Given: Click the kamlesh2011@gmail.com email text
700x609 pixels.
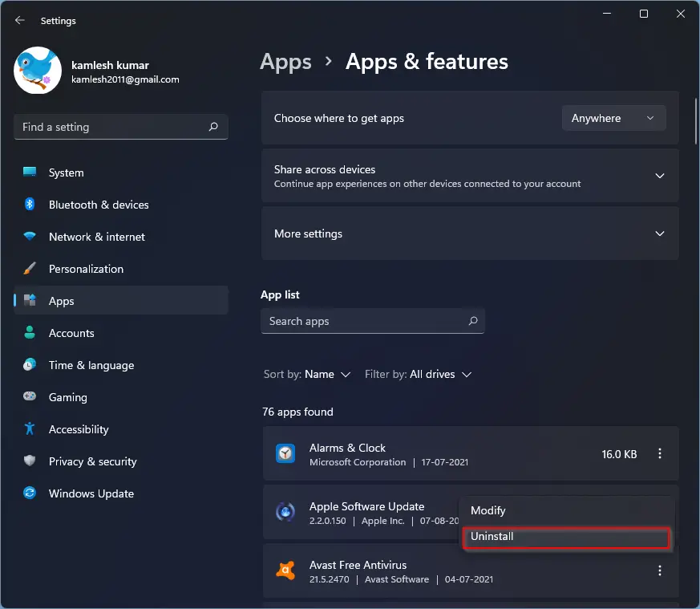Looking at the screenshot, I should coord(125,79).
